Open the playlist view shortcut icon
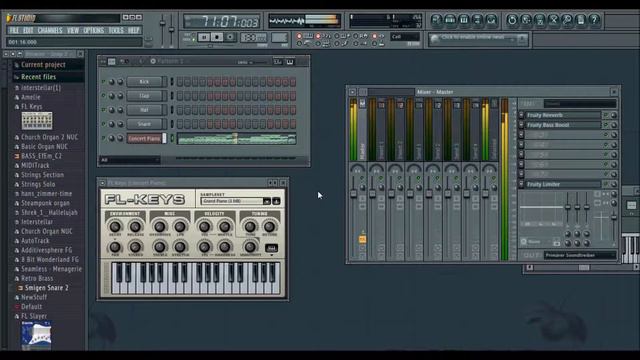This screenshot has width=640, height=360. click(436, 20)
